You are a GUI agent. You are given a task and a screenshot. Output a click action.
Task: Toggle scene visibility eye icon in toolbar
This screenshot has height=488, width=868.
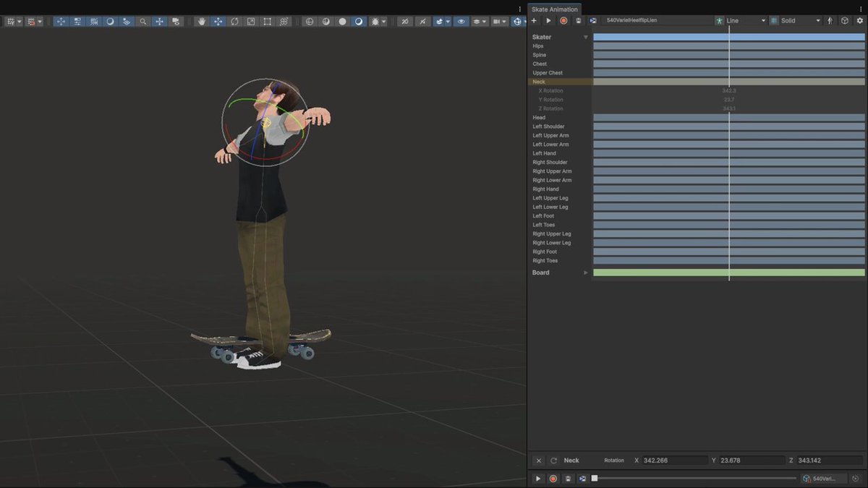coord(461,22)
